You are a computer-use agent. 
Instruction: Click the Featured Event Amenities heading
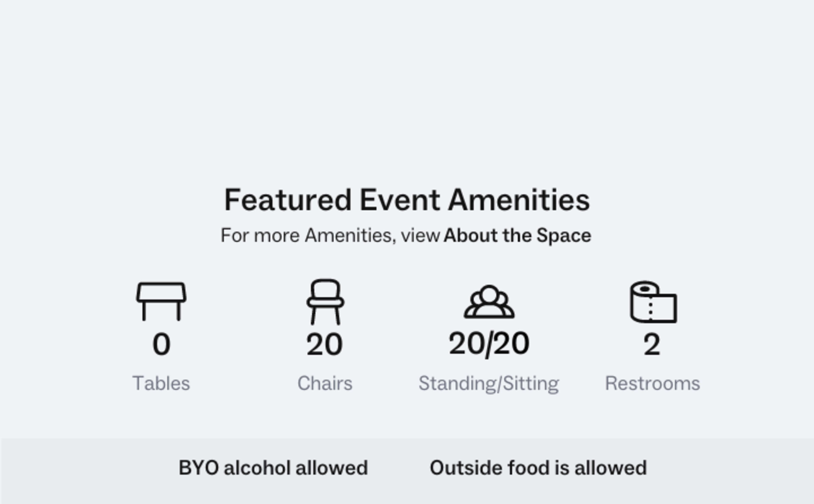[x=407, y=200]
